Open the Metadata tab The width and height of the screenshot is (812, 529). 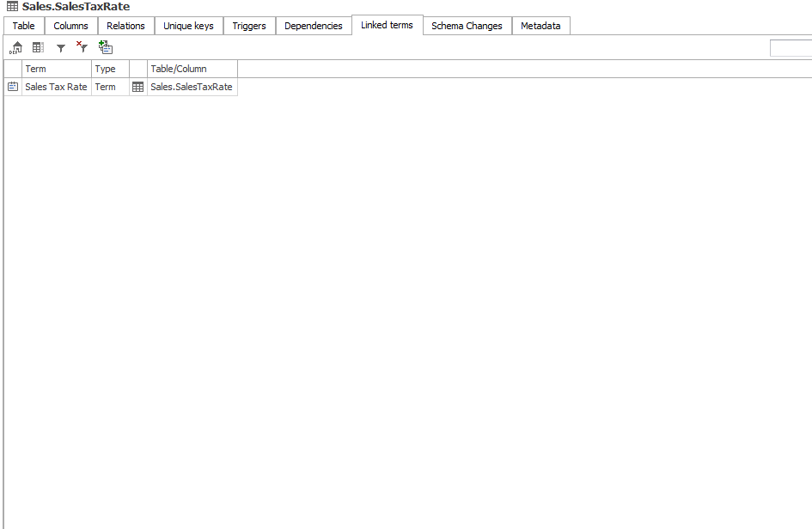pyautogui.click(x=540, y=26)
